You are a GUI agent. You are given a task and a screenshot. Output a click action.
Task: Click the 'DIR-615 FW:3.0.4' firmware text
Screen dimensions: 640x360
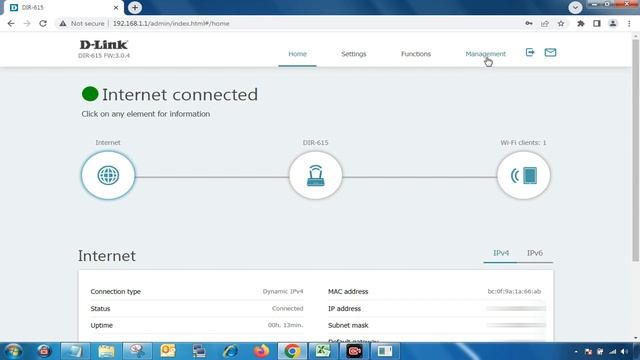pos(104,56)
